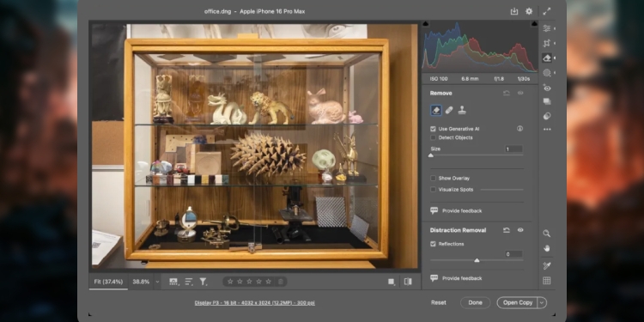Click the filmstrip toggle icon
644x322 pixels.
(x=173, y=282)
